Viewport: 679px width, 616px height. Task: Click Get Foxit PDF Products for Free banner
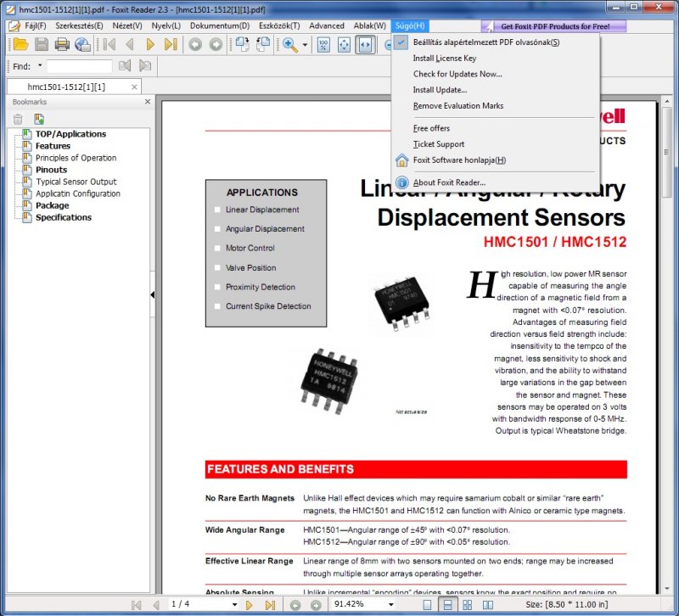point(554,26)
